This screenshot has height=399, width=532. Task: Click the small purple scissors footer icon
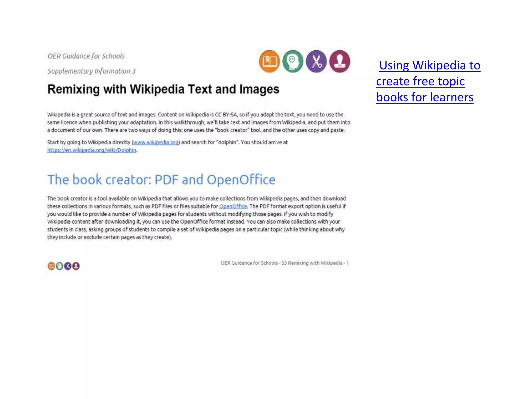click(68, 266)
